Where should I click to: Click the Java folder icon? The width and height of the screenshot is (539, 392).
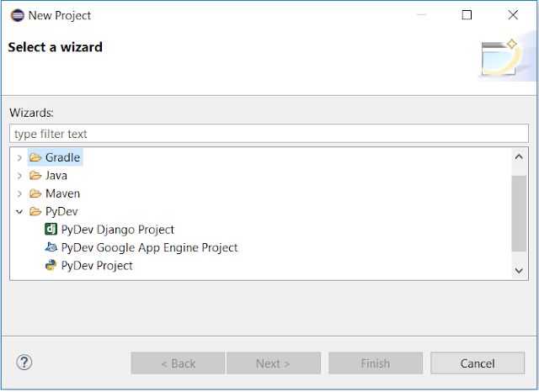(x=35, y=176)
